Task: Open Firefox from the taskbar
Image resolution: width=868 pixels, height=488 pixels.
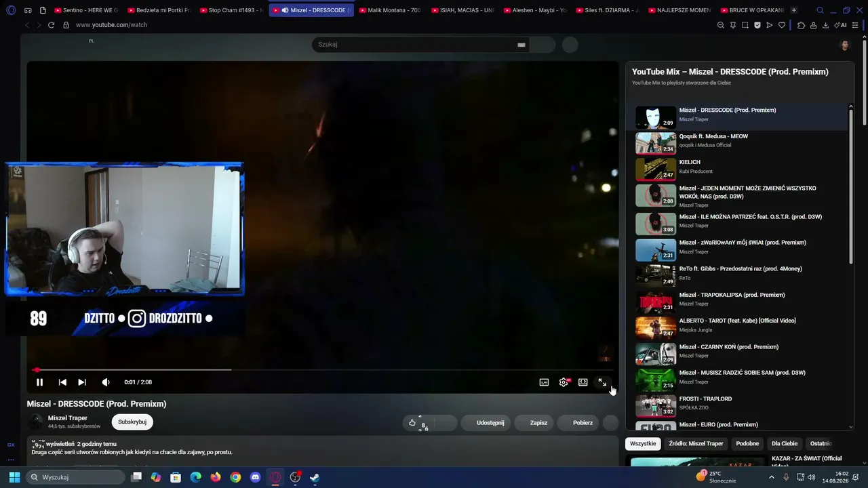Action: point(216,477)
